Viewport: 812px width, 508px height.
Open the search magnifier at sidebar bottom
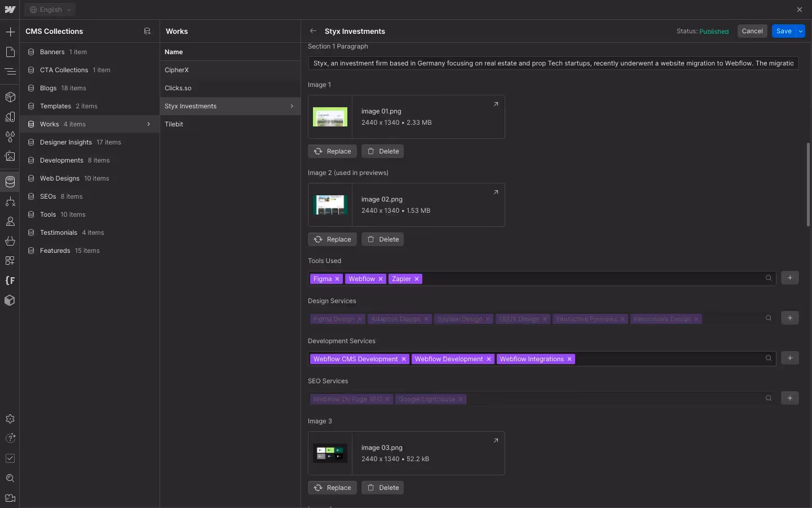tap(10, 478)
